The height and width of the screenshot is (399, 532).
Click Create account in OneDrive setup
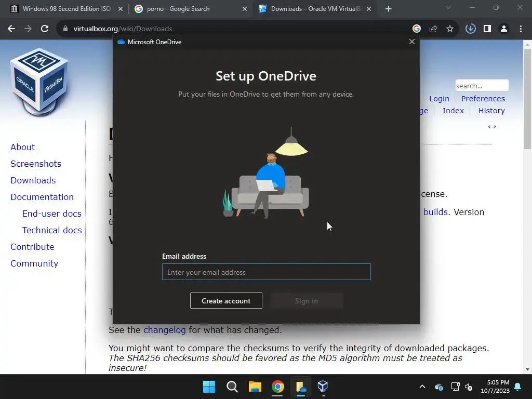pyautogui.click(x=226, y=301)
